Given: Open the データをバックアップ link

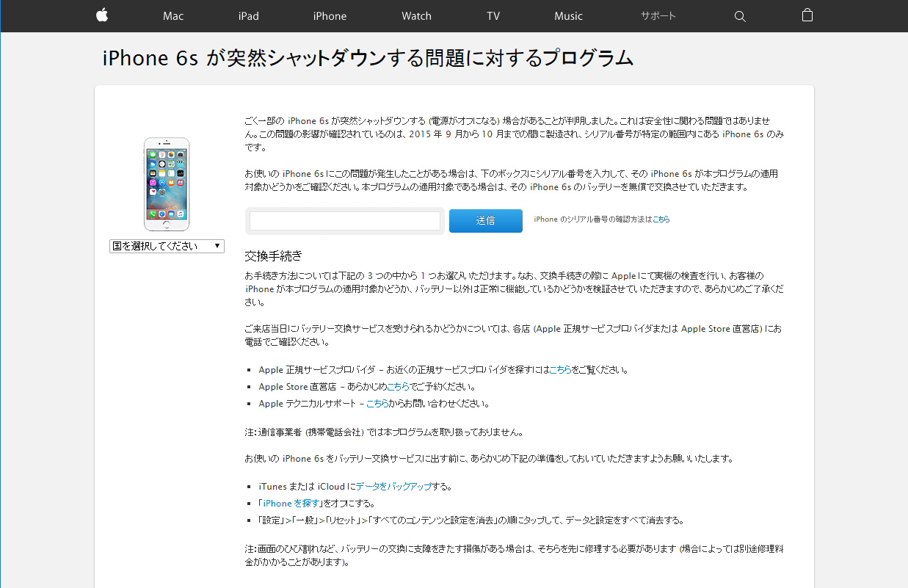Looking at the screenshot, I should point(394,487).
